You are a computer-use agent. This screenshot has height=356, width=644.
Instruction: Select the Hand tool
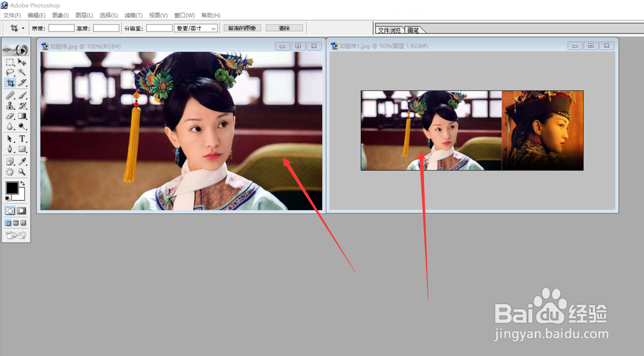coord(10,172)
